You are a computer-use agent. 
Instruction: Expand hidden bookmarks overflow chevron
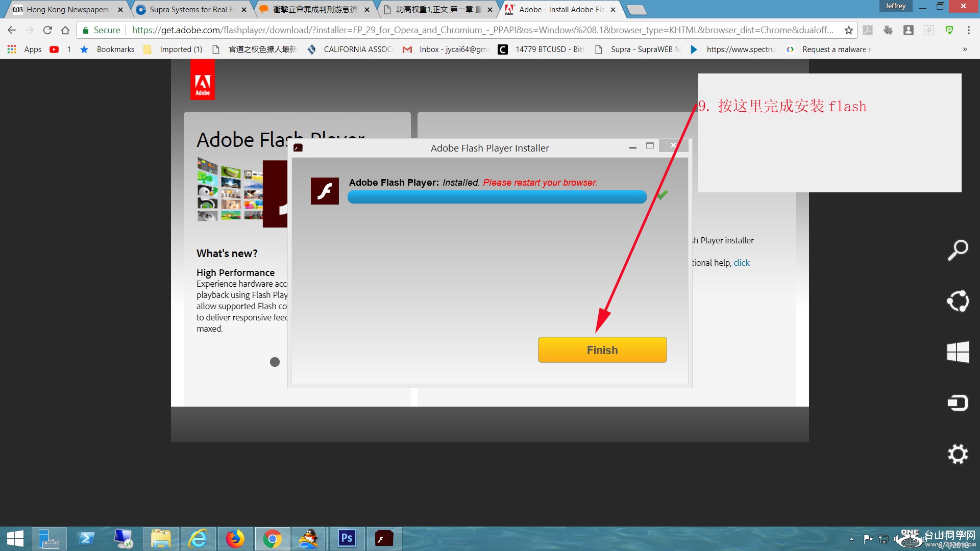[965, 49]
